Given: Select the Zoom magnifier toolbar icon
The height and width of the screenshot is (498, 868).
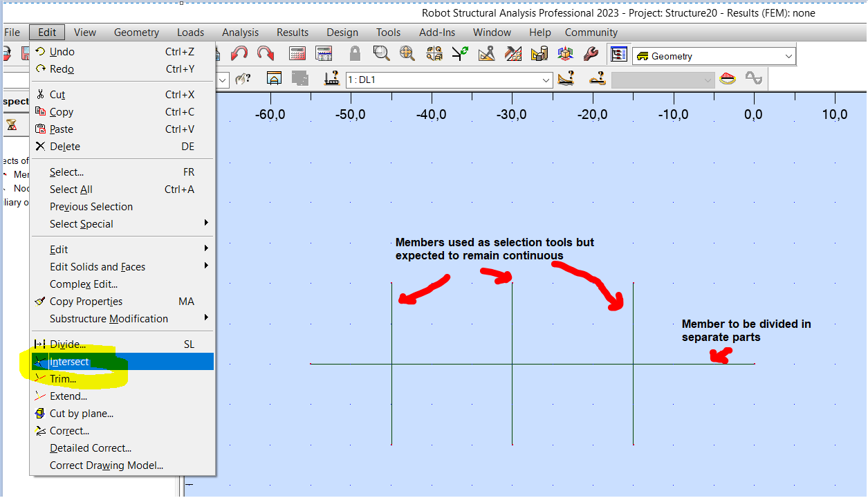Looking at the screenshot, I should click(x=381, y=53).
